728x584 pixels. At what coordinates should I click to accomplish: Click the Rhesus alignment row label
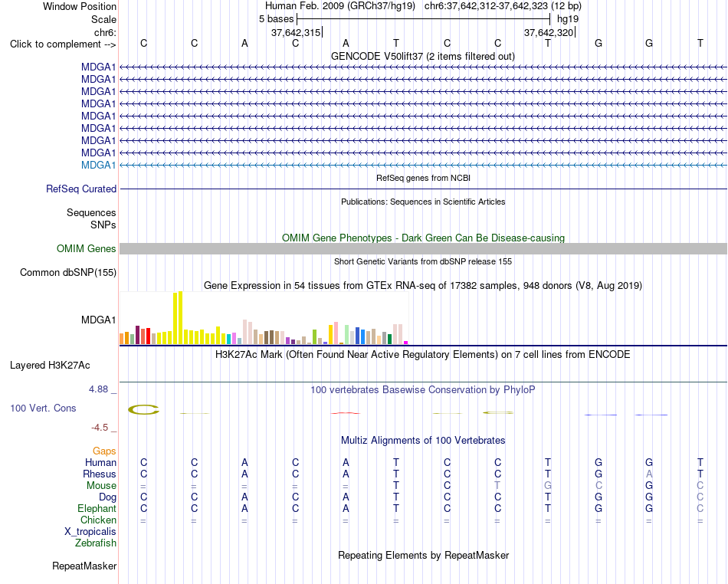[x=100, y=474]
